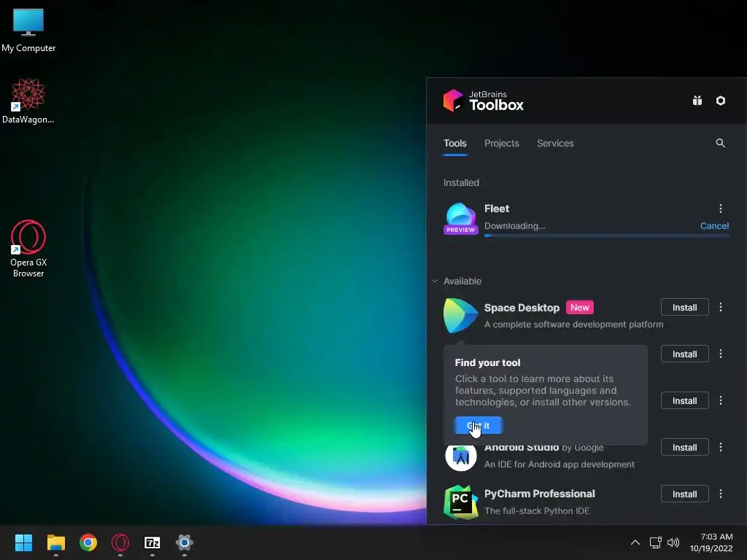Click the volume speaker icon in tray

pos(673,542)
